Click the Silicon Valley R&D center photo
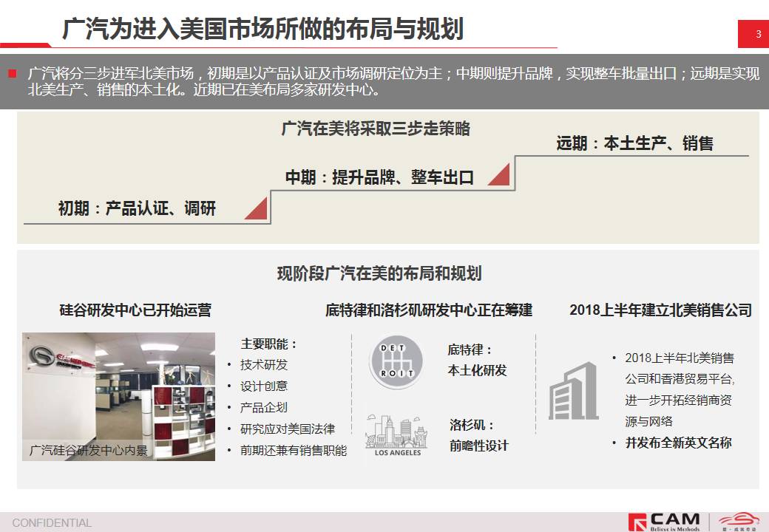 (x=119, y=396)
